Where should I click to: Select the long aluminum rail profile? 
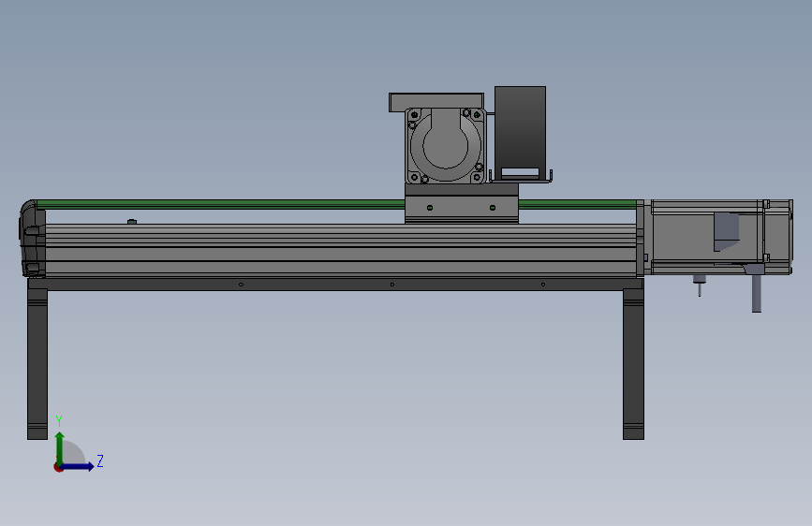pyautogui.click(x=341, y=251)
